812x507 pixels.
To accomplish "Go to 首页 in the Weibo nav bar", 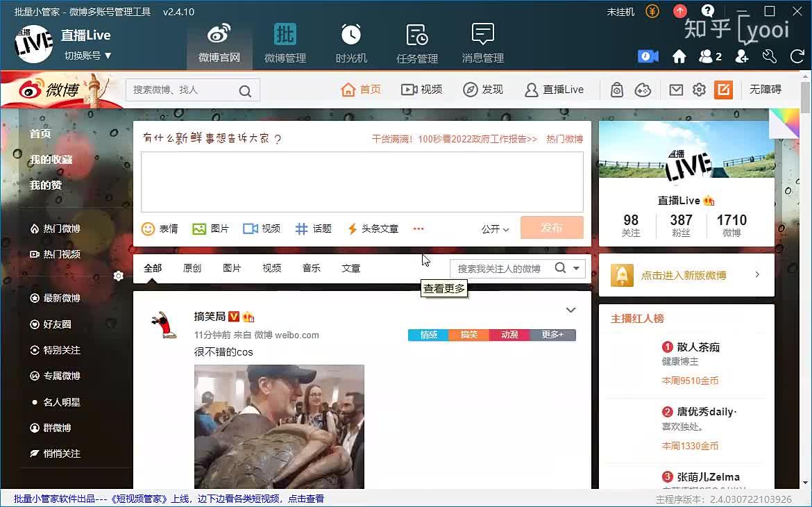I will 361,90.
